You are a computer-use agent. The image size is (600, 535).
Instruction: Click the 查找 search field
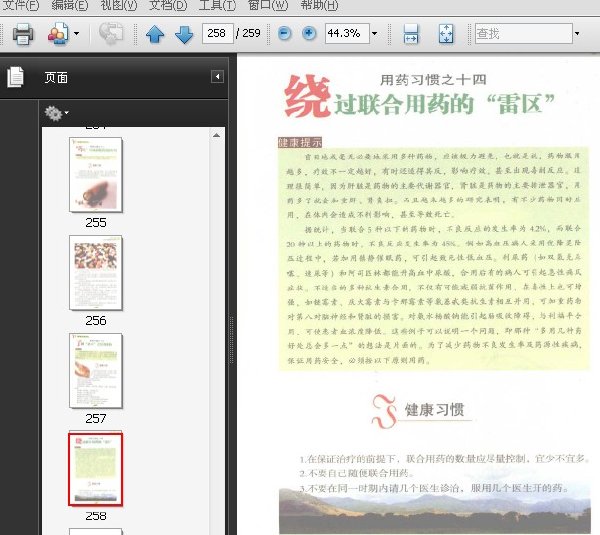point(523,33)
